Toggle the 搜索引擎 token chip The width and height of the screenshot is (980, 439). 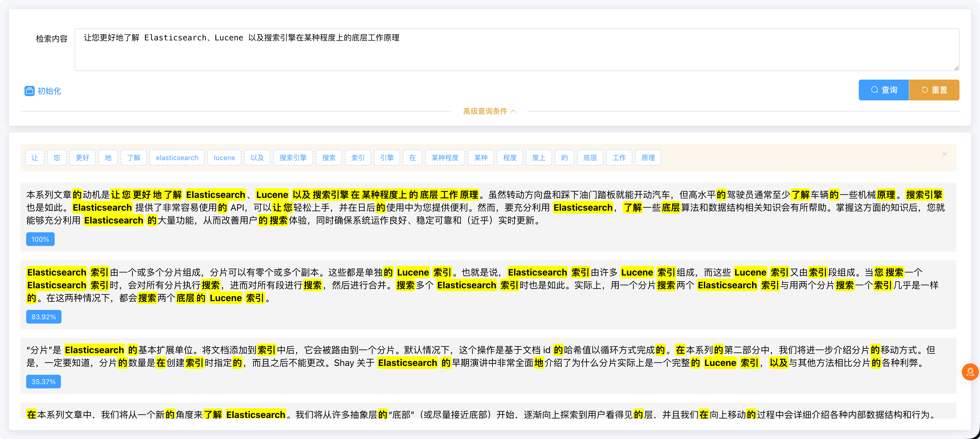click(x=293, y=157)
